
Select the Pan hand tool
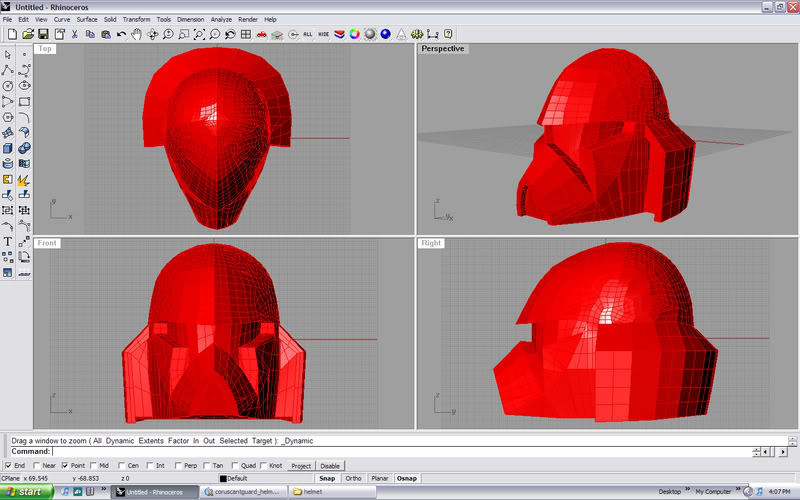pyautogui.click(x=136, y=34)
